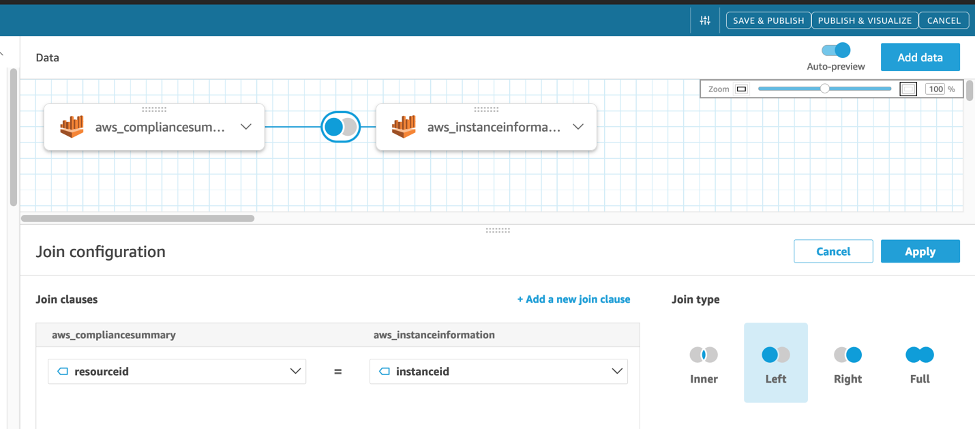Apply the join configuration
Image resolution: width=977 pixels, height=429 pixels.
920,252
